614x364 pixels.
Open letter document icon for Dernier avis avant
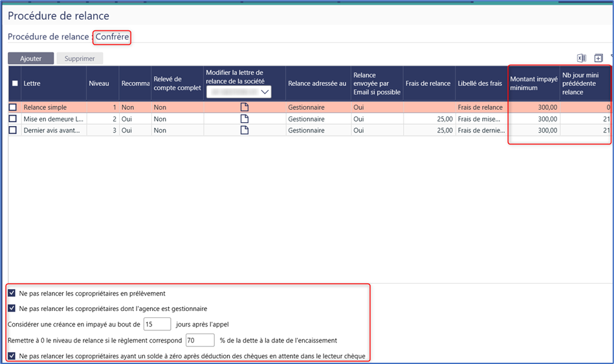245,130
